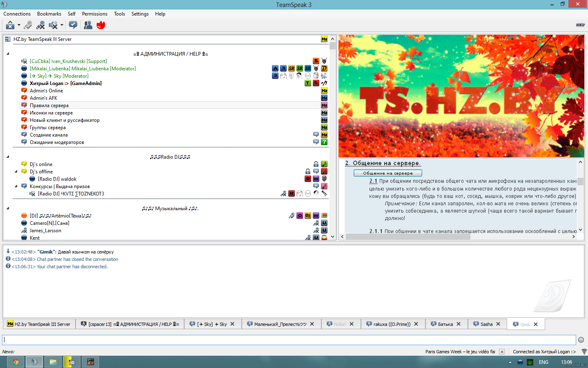This screenshot has width=588, height=368.
Task: Click the TS.HZ.BY autumn banner image
Action: coord(461,96)
